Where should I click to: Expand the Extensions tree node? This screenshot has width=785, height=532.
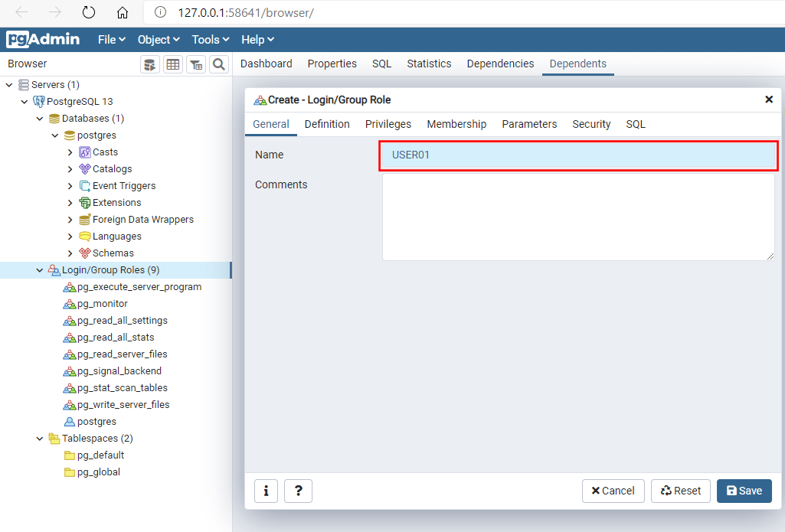pos(70,203)
